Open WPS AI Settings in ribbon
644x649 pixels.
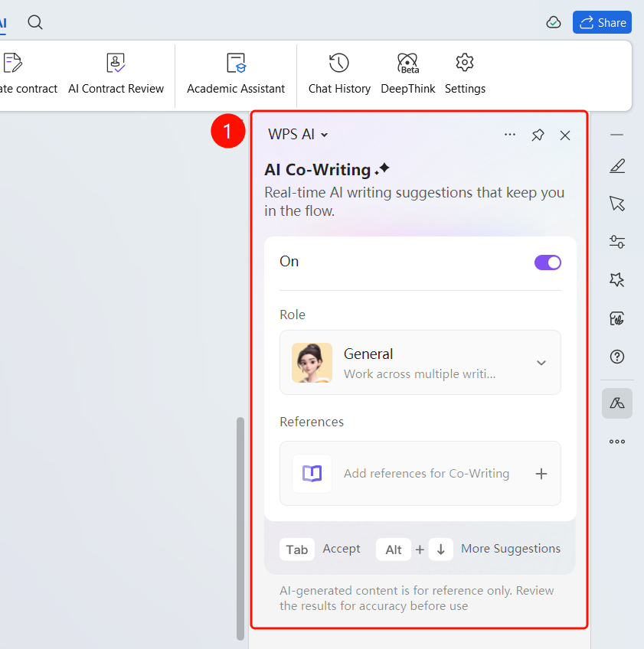pos(465,74)
